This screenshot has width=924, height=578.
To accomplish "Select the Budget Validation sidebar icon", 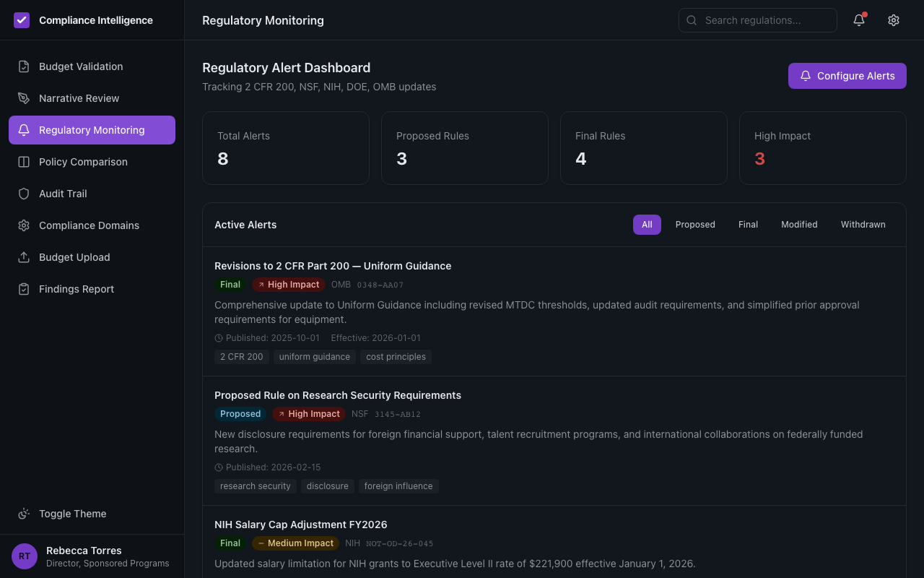I will coord(24,66).
